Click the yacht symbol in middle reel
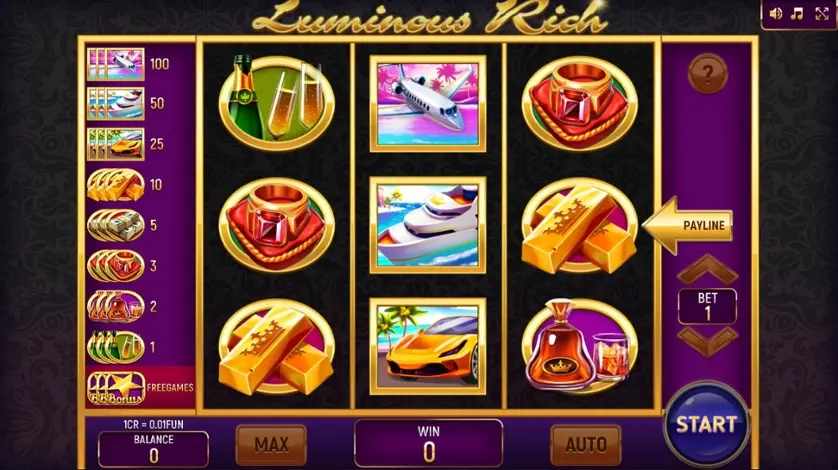Viewport: 838px width, 470px height. point(428,225)
